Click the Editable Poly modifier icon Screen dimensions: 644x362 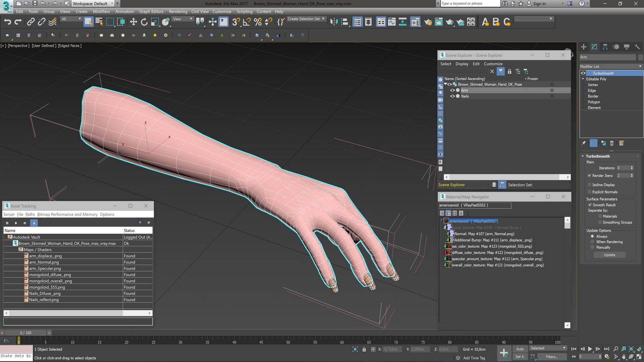[597, 79]
